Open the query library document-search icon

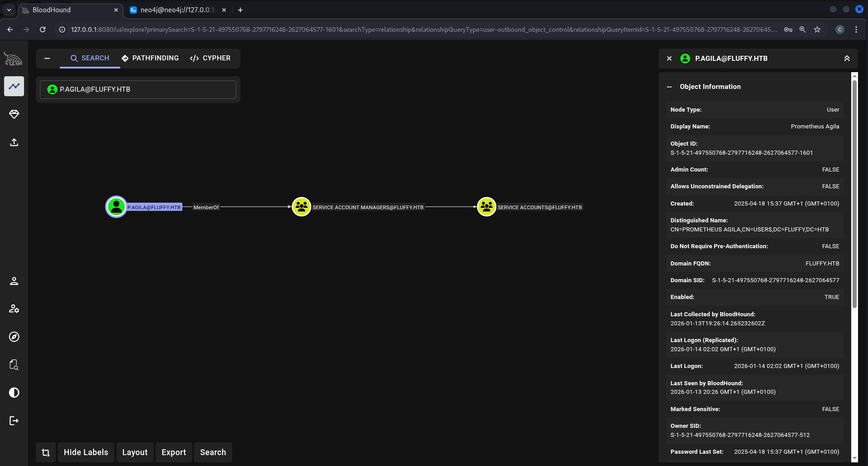pos(14,365)
